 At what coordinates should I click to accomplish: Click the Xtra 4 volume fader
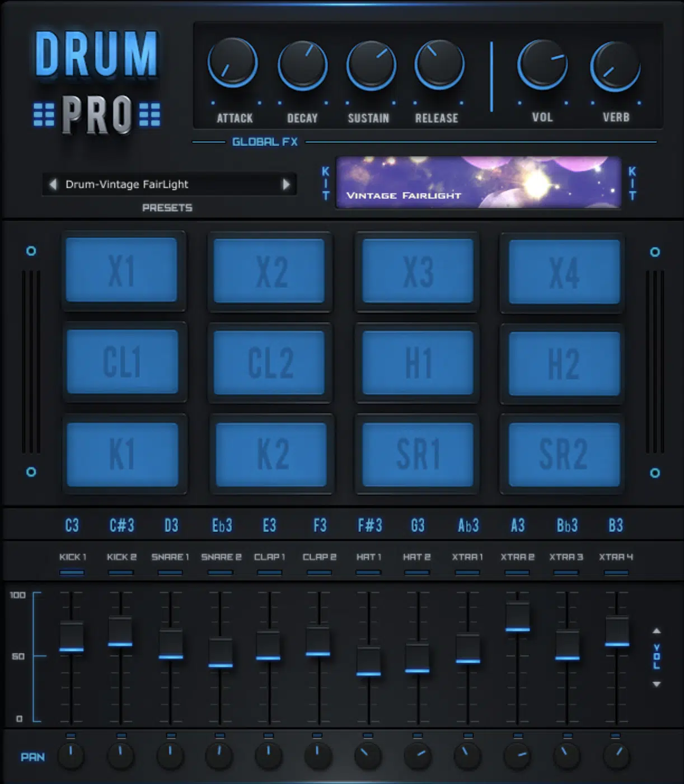617,632
